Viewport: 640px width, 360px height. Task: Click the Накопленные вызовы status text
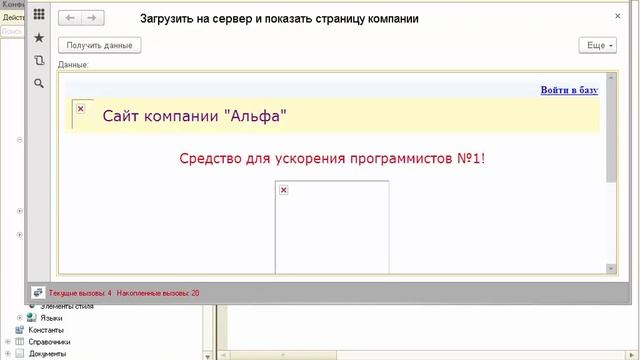[x=158, y=293]
